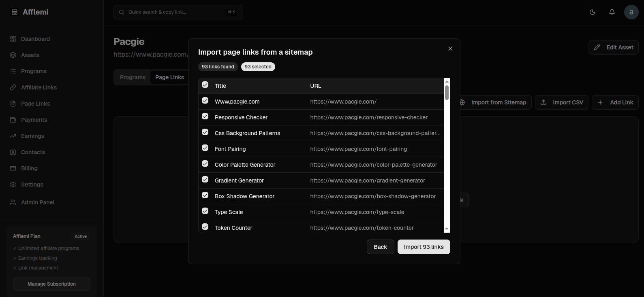The height and width of the screenshot is (297, 644).
Task: Click Manage Subscription button
Action: pos(51,284)
